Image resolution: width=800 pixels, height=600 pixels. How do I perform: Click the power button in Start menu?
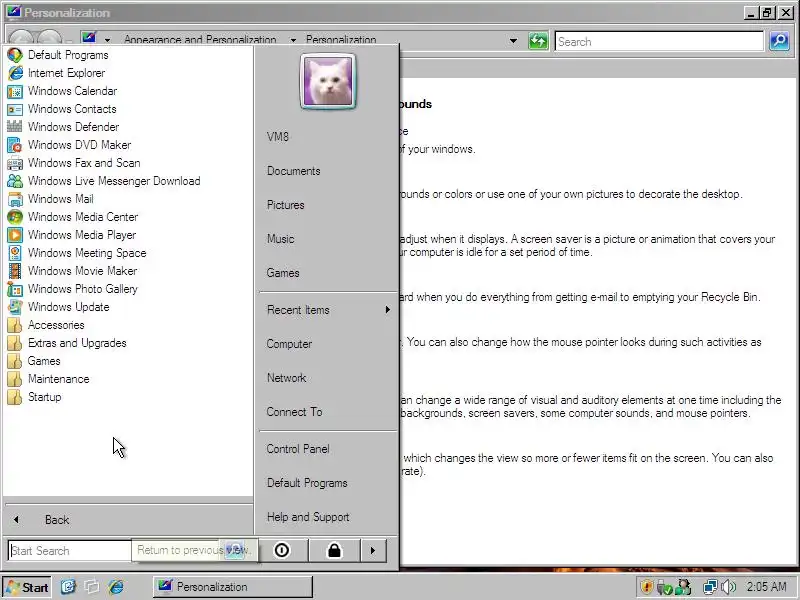[x=282, y=551]
